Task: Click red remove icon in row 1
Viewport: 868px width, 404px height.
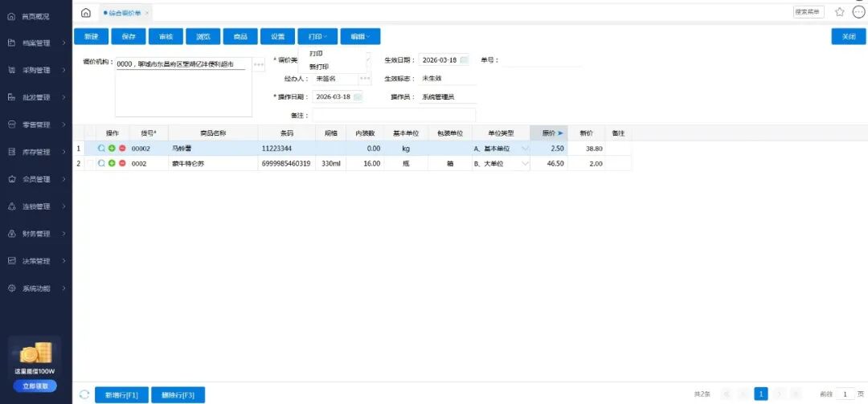Action: point(122,149)
